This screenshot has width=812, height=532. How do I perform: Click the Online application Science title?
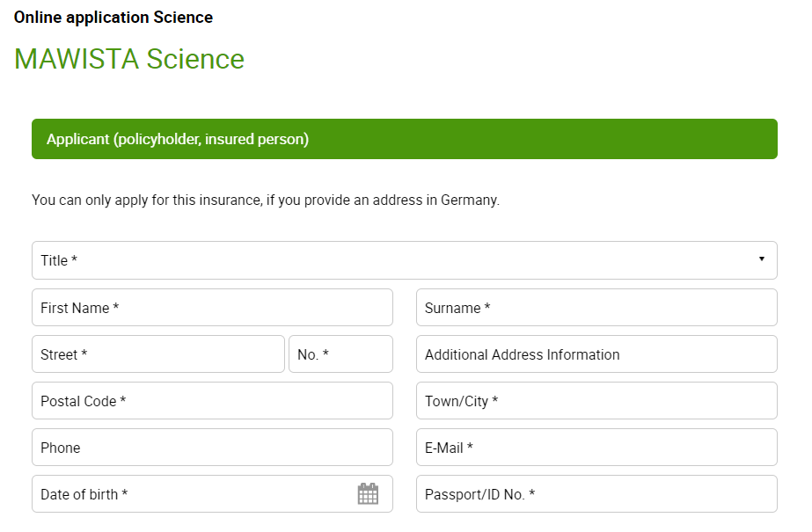(x=113, y=17)
